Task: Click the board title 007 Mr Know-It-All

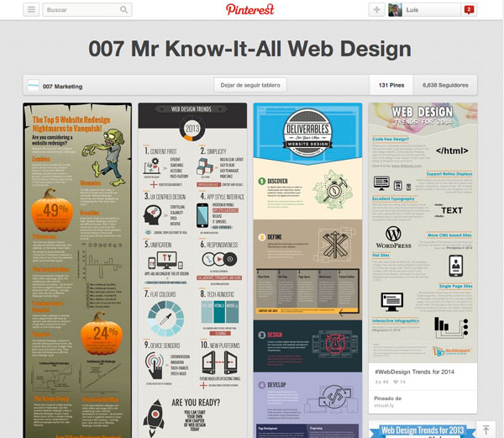Action: click(x=250, y=49)
